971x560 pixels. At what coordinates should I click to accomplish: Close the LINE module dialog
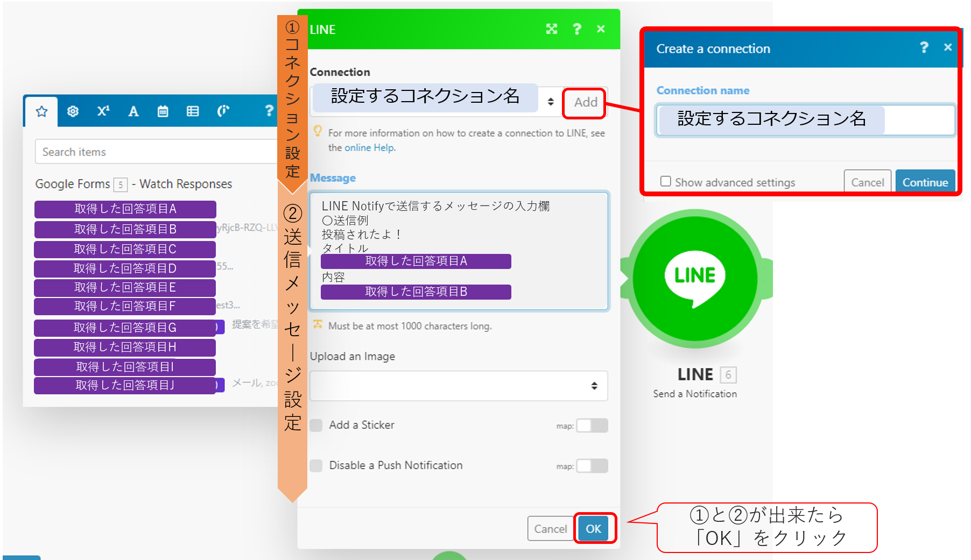[601, 29]
